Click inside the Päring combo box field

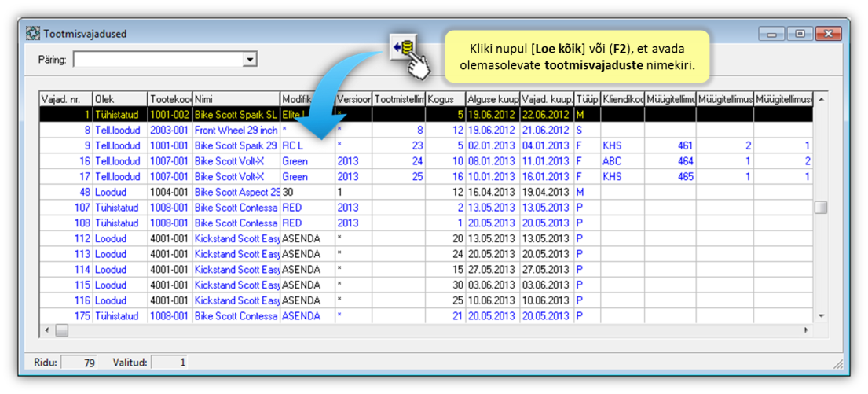click(159, 59)
